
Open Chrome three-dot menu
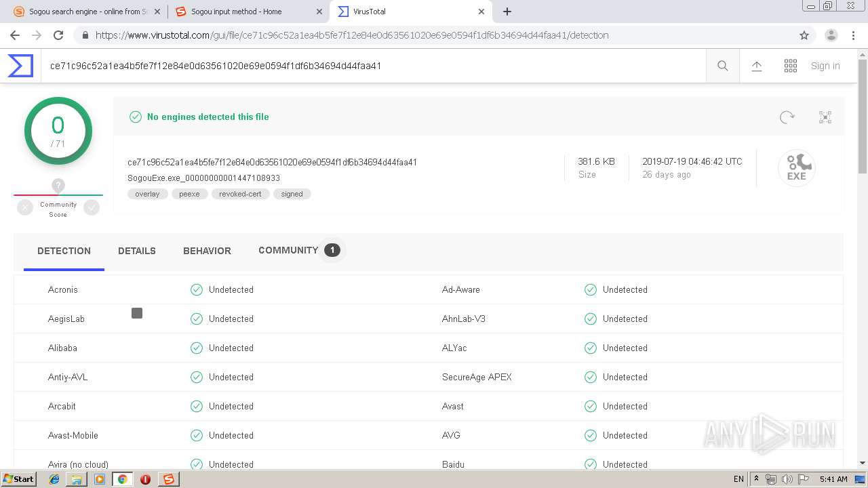tap(854, 35)
